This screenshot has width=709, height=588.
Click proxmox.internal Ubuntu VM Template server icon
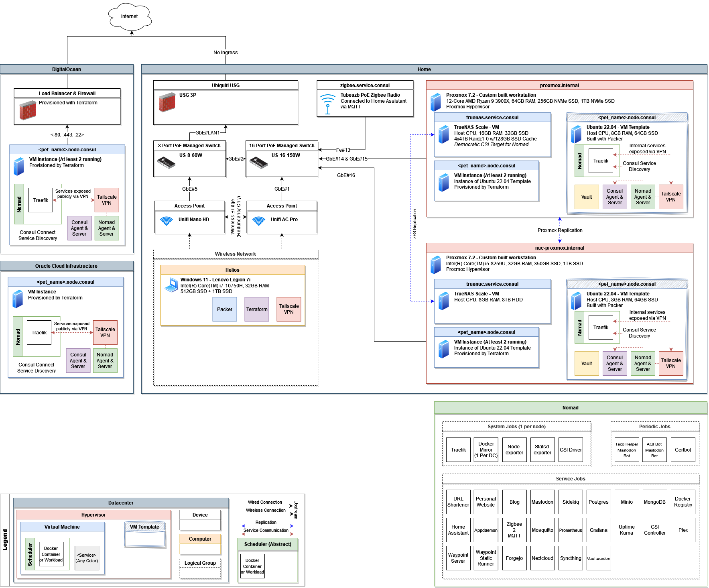[576, 134]
